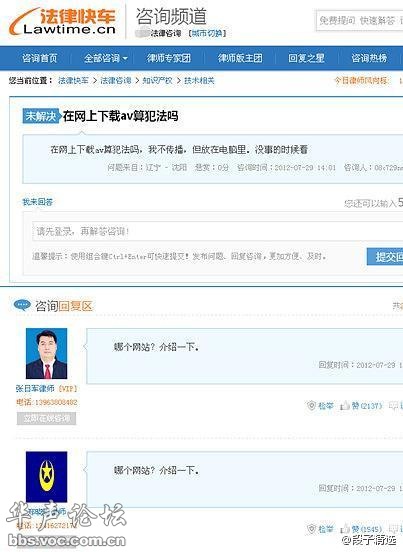This screenshot has height=552, width=403.
Task: Open the second lawyer's star emblem avatar
Action: click(46, 477)
